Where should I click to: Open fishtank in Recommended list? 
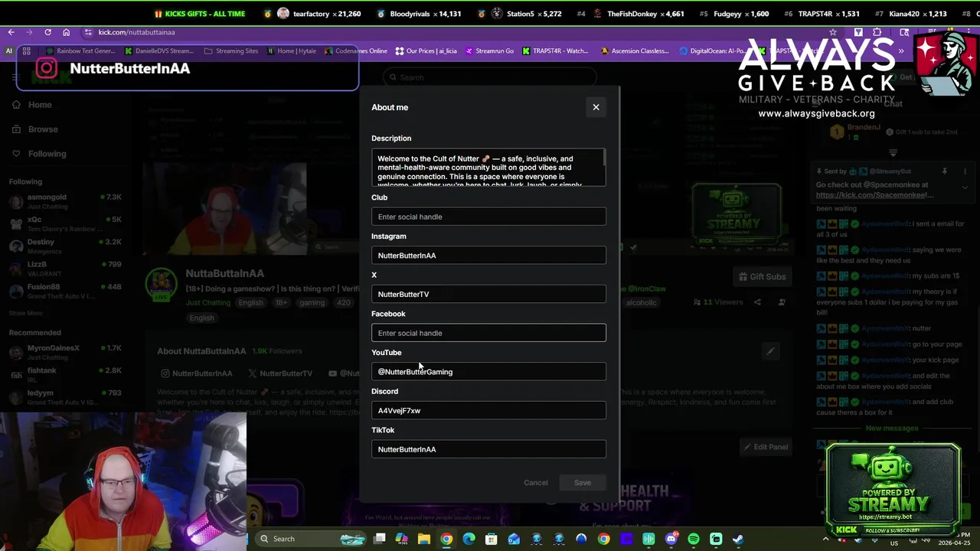click(x=65, y=374)
